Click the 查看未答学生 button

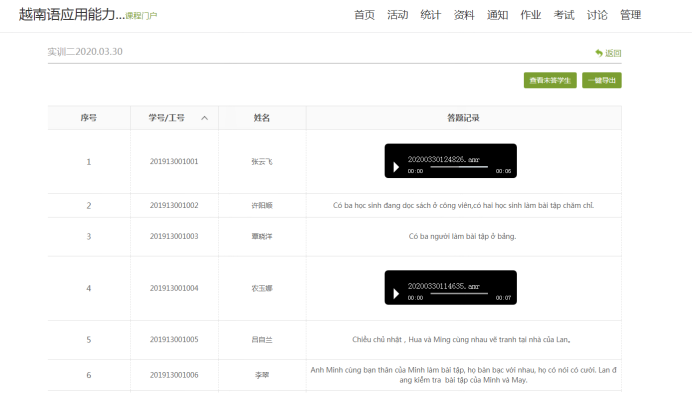(550, 80)
